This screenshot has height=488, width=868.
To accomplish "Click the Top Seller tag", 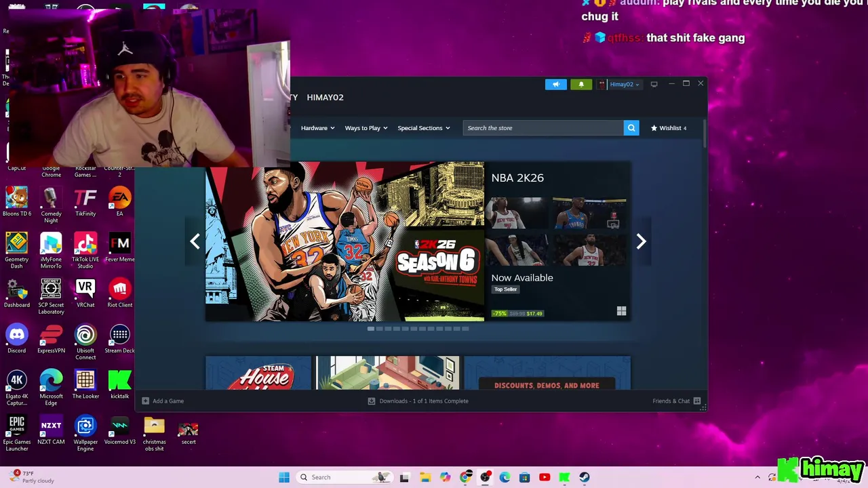I will 506,289.
